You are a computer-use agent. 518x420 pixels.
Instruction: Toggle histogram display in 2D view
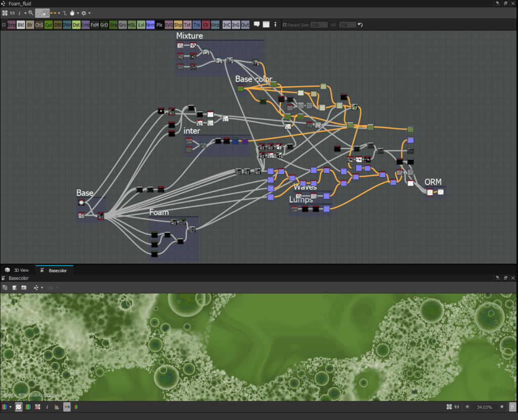pos(57,406)
